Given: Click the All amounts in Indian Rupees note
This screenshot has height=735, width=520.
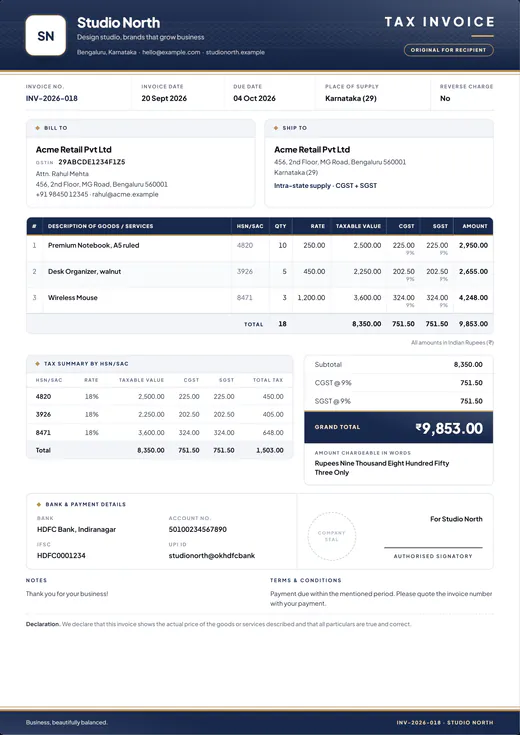Looking at the screenshot, I should (x=452, y=343).
